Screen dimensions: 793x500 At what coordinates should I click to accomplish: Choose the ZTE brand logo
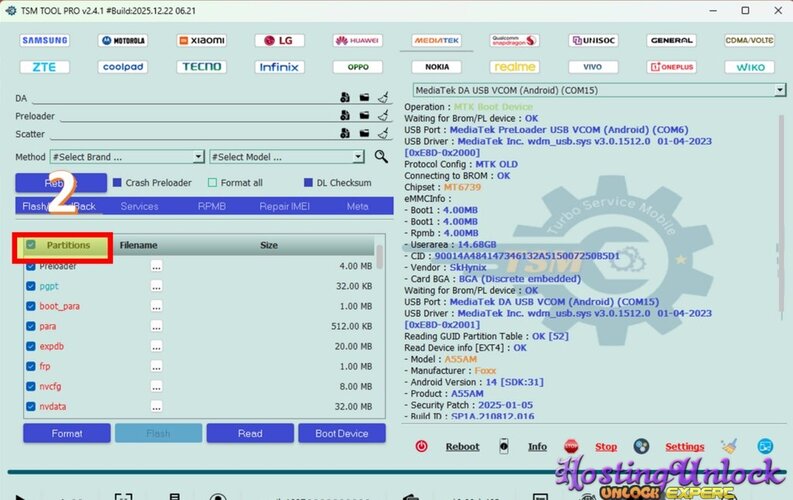click(45, 67)
